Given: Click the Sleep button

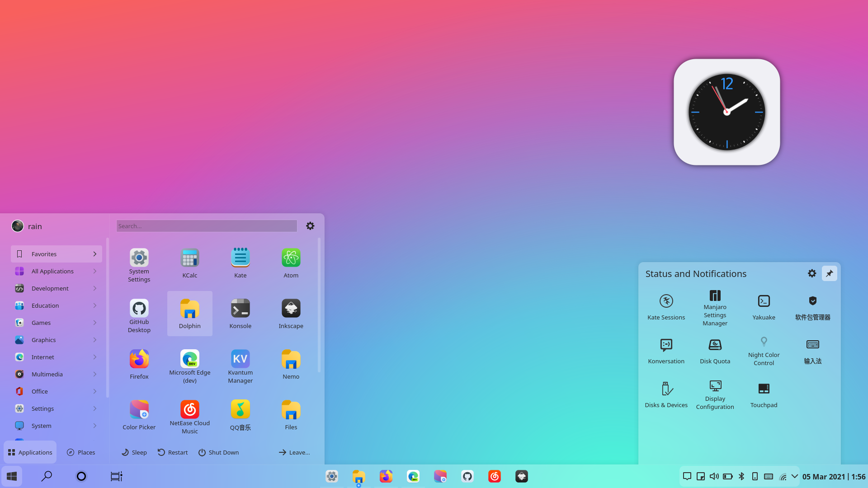Looking at the screenshot, I should pos(134,452).
